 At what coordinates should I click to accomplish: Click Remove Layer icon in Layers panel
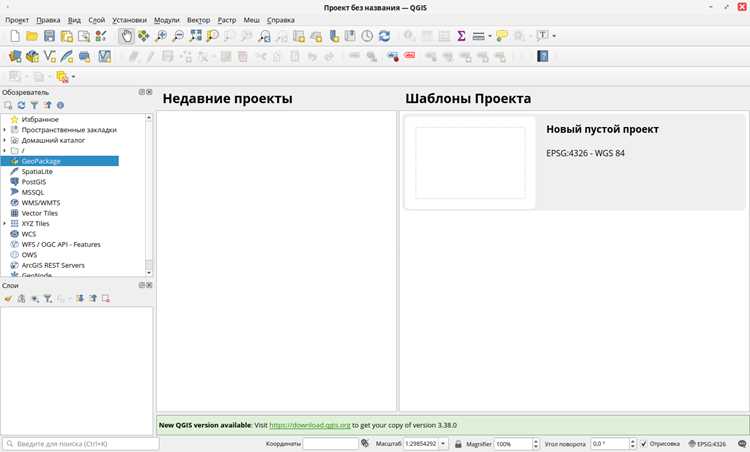pos(106,298)
